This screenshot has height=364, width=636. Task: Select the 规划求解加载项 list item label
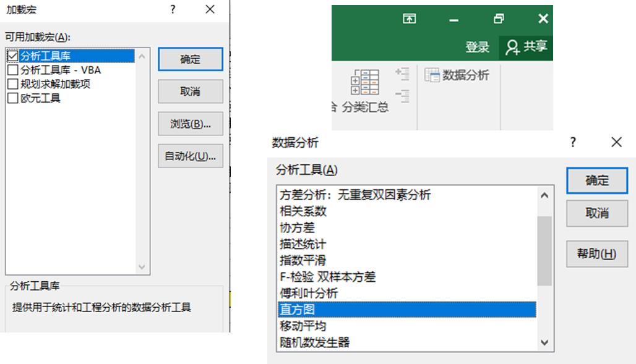[x=56, y=84]
